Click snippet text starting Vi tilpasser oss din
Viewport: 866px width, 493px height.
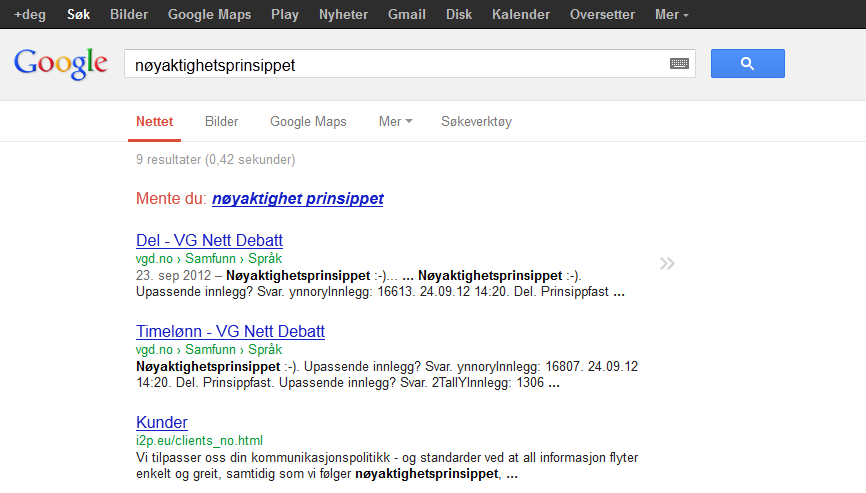coord(387,465)
